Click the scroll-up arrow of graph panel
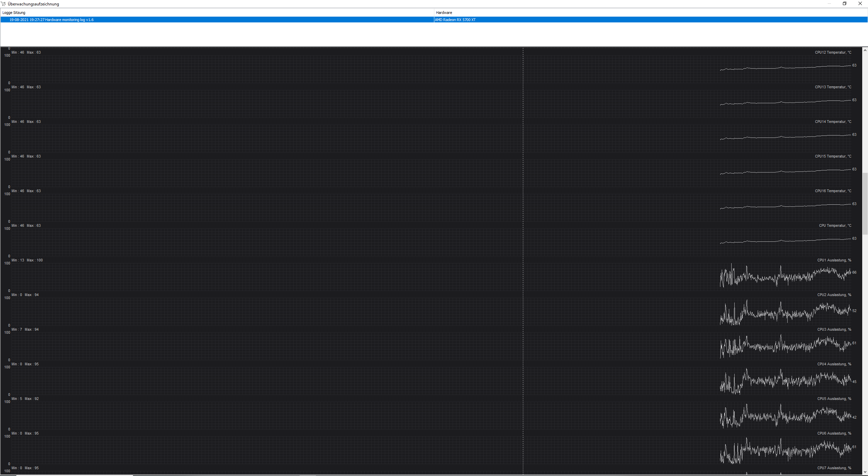Image resolution: width=868 pixels, height=476 pixels. (x=865, y=50)
